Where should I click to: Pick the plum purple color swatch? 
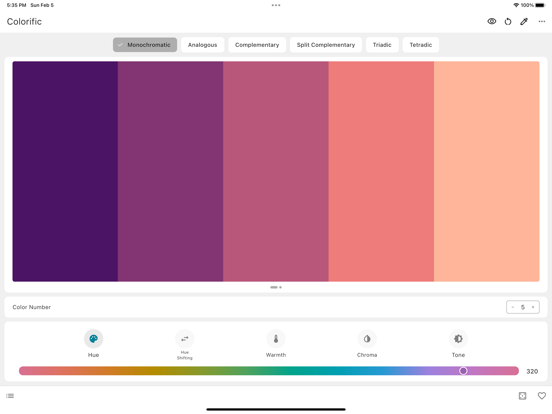point(170,171)
